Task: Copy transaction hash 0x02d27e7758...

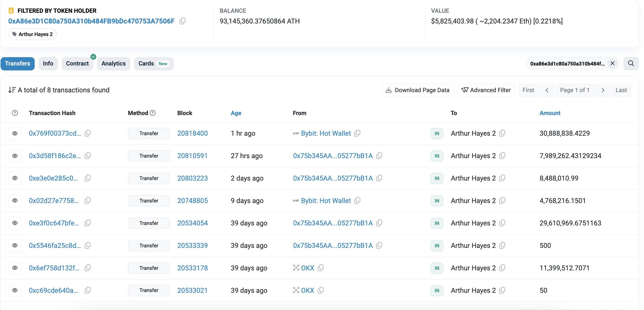Action: 88,200
